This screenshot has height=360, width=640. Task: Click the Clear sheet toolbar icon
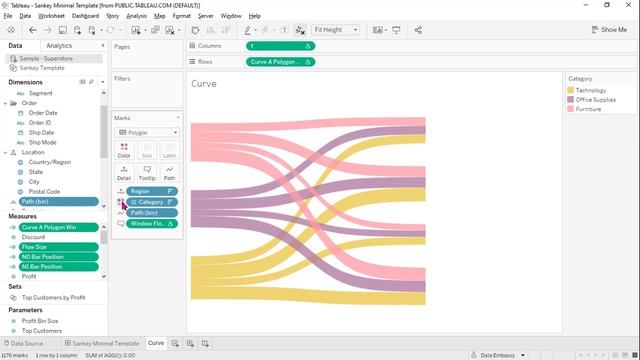point(170,30)
